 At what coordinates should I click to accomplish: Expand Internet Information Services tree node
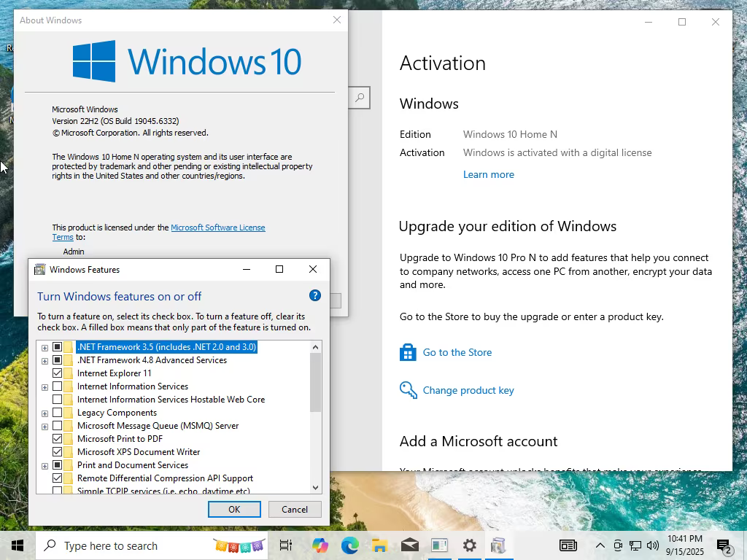point(44,387)
